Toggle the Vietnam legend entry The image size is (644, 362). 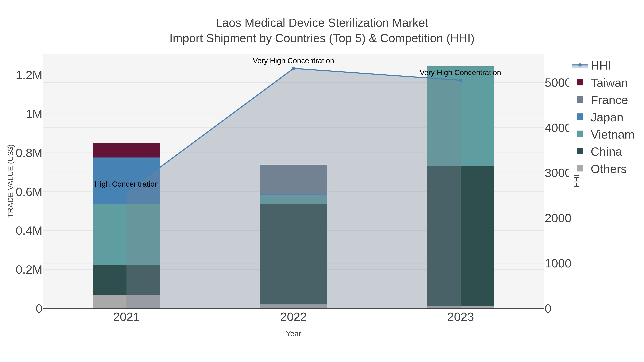(x=605, y=135)
